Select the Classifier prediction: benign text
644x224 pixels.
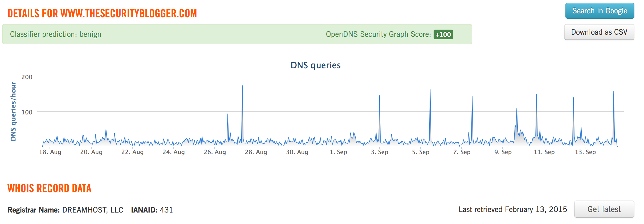tap(56, 34)
